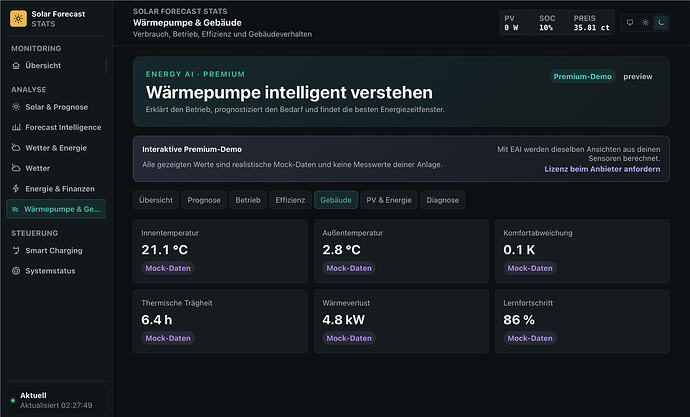Open the Wetter sidebar entry
This screenshot has height=417, width=690.
(56, 168)
